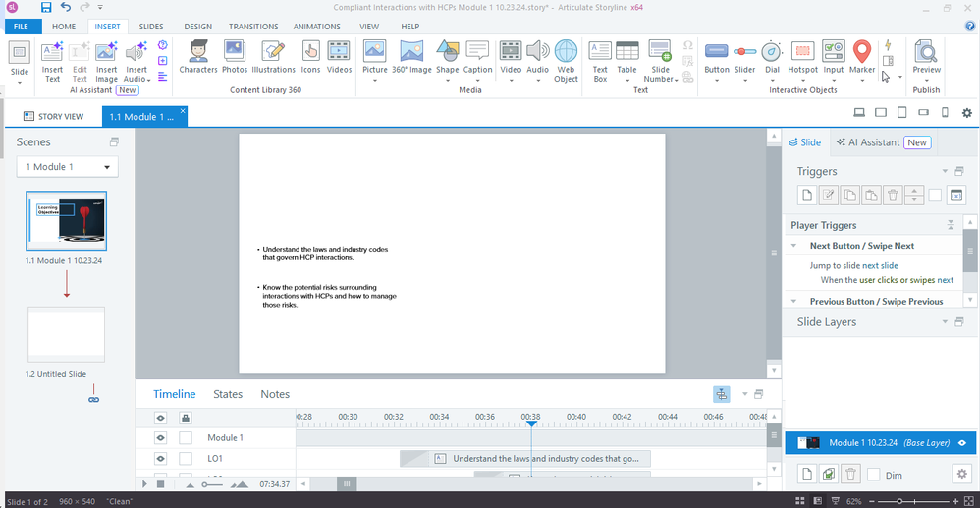
Task: Open the Slide Layers panel options arrow
Action: pyautogui.click(x=945, y=322)
